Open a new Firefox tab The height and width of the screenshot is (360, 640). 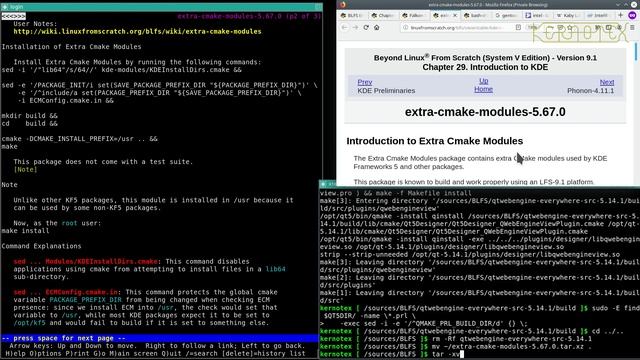620,15
